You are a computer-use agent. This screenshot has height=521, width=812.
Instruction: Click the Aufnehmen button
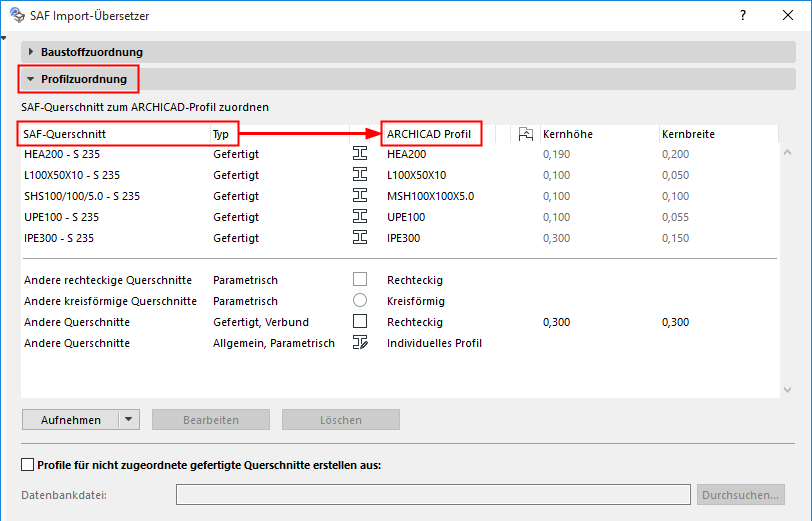[71, 419]
